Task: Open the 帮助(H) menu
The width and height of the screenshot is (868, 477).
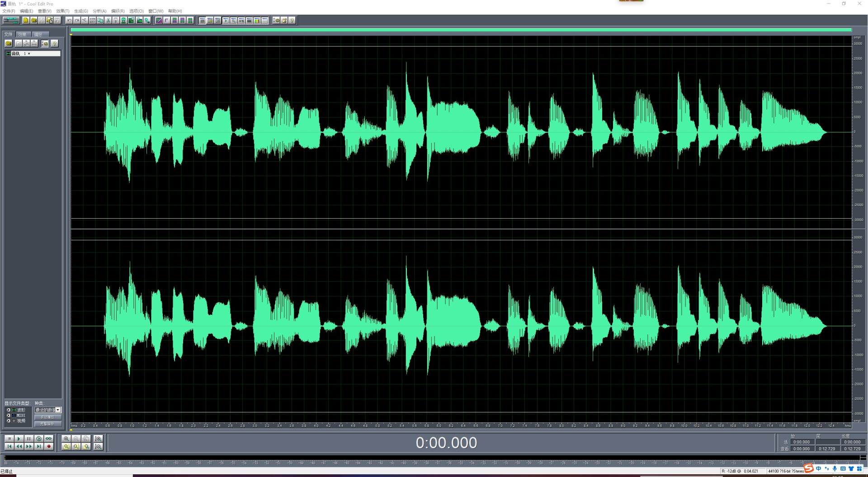Action: click(175, 11)
